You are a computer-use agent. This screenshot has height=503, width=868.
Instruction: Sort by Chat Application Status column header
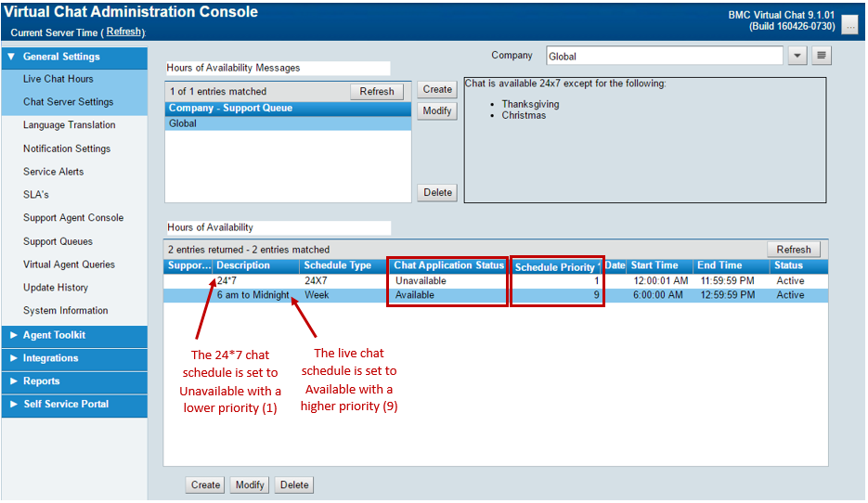448,265
